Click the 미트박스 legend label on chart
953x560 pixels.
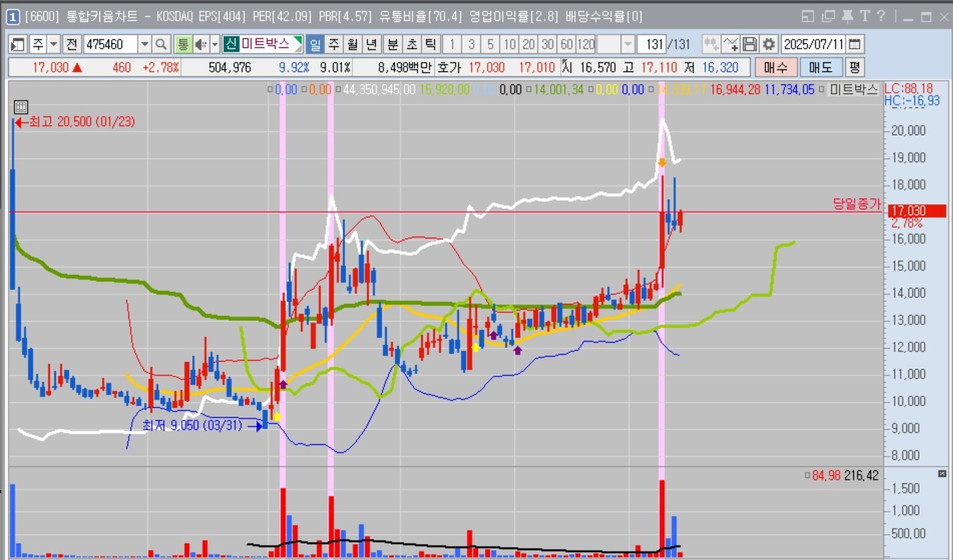coord(853,90)
